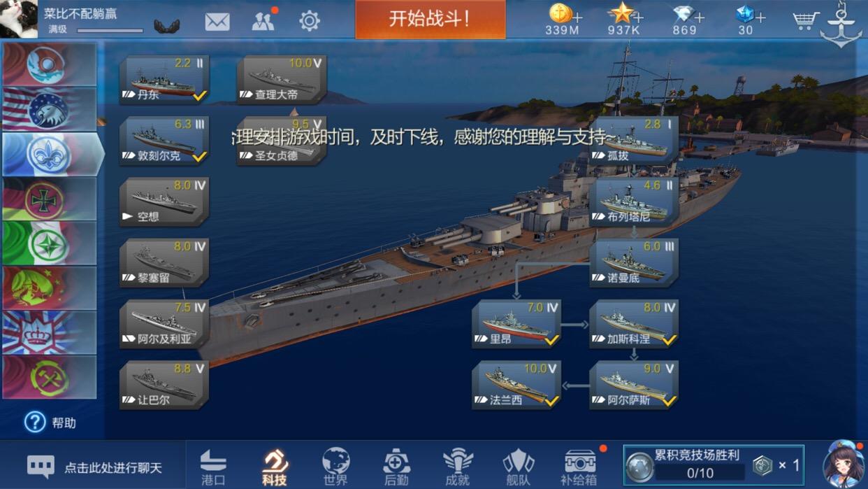Click the arena victories 0/10 progress panel
This screenshot has height=489, width=868.
pos(713,465)
